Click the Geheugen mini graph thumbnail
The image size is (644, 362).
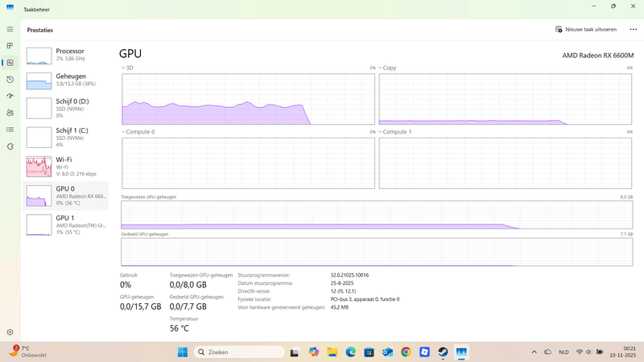(x=39, y=81)
